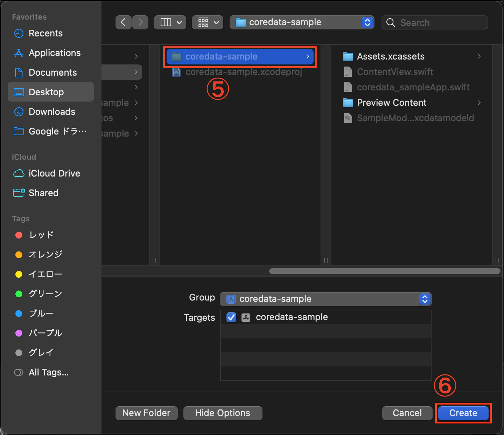The height and width of the screenshot is (435, 504).
Task: Click the blue tag icon
Action: coord(19,313)
